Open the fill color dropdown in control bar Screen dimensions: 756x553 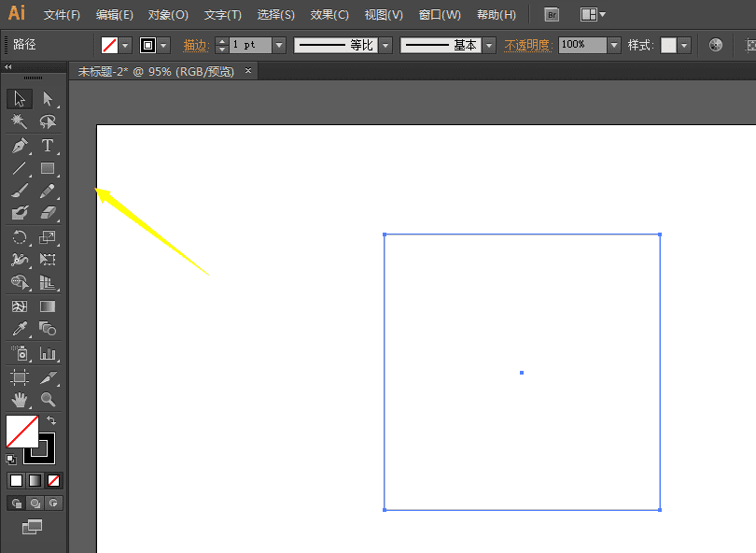click(x=125, y=46)
